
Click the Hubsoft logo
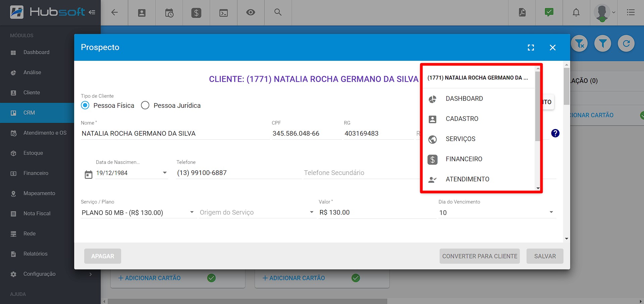coord(47,12)
